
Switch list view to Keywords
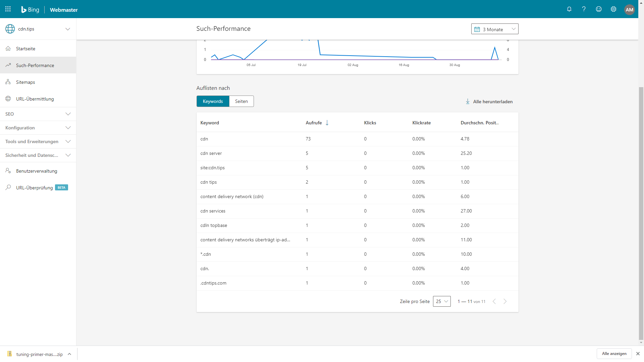(213, 101)
